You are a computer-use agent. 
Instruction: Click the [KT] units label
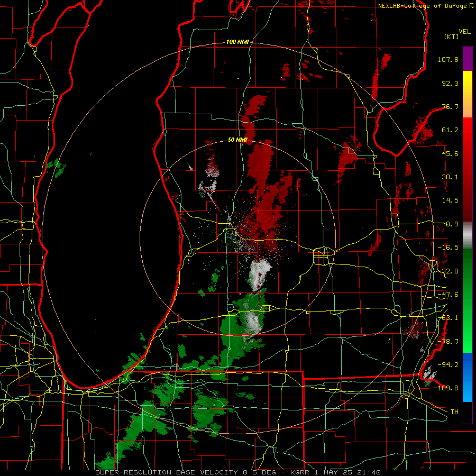[x=451, y=36]
